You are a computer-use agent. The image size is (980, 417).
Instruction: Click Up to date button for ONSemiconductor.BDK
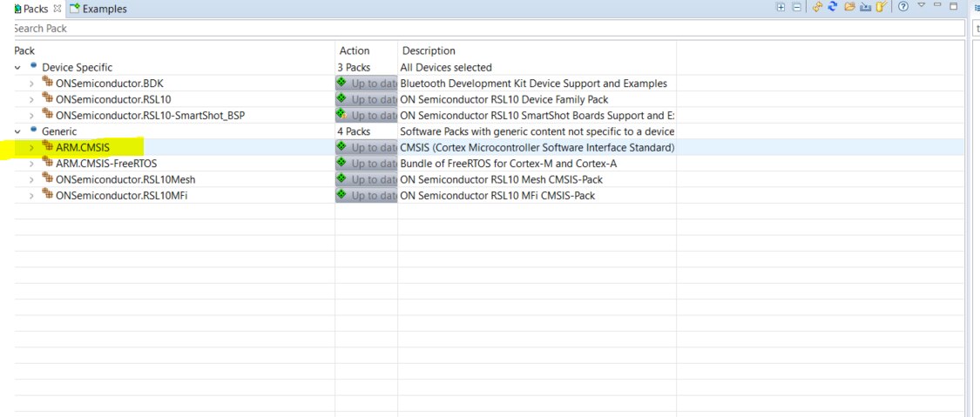pos(367,84)
